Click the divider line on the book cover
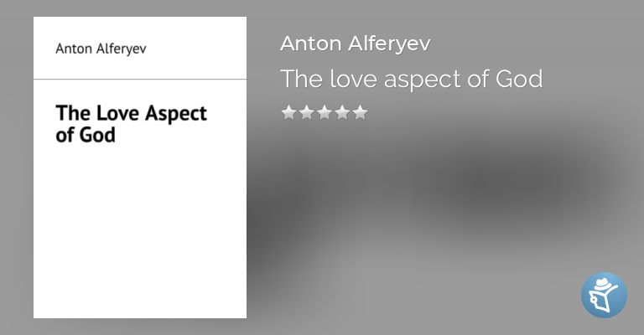644x335 pixels. (x=140, y=80)
